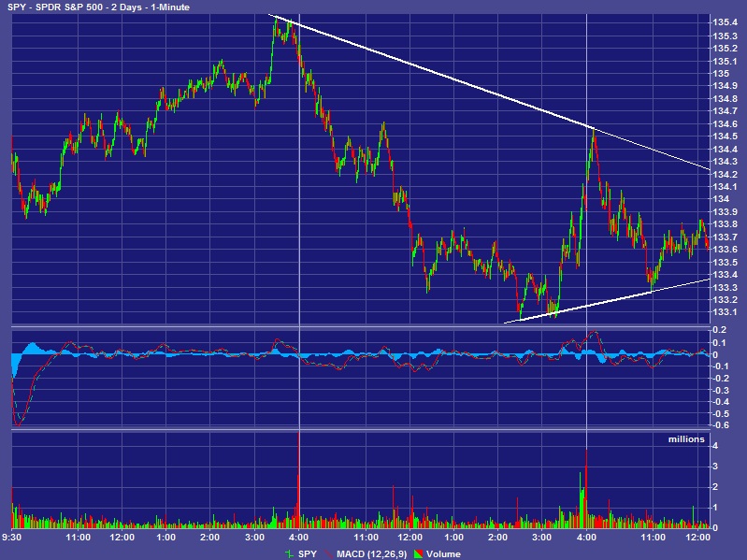
Task: Click the tallest volume spike at first 4:00
Action: point(298,480)
